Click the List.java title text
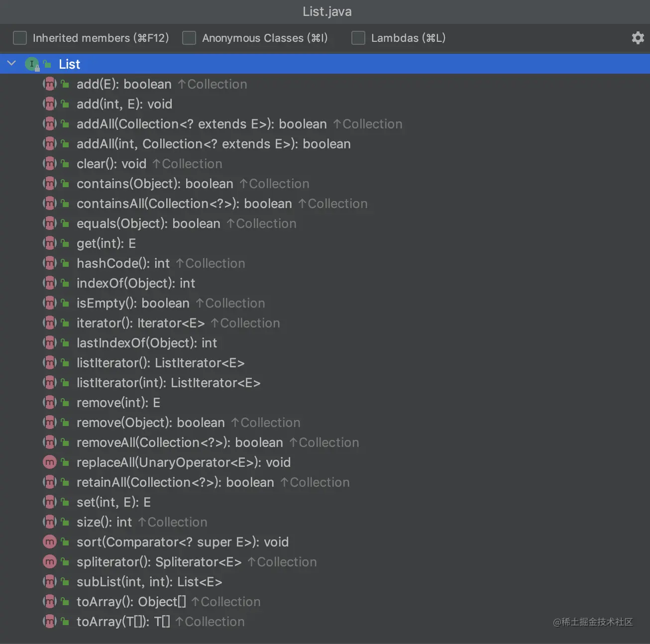Screen dimensions: 650x644 click(x=327, y=11)
